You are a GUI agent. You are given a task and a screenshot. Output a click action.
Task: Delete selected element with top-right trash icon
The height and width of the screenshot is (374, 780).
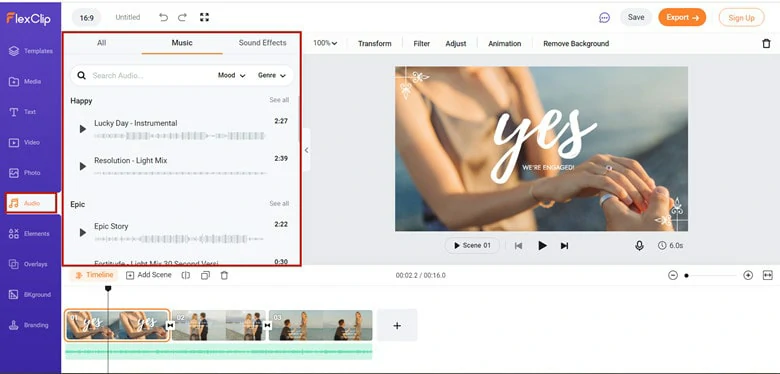766,44
